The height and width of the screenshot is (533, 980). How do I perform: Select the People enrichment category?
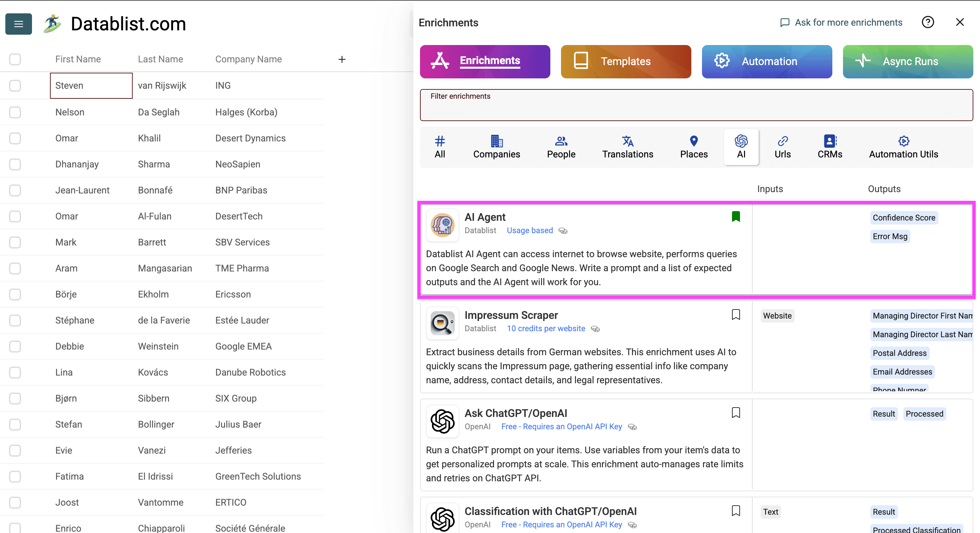561,141
